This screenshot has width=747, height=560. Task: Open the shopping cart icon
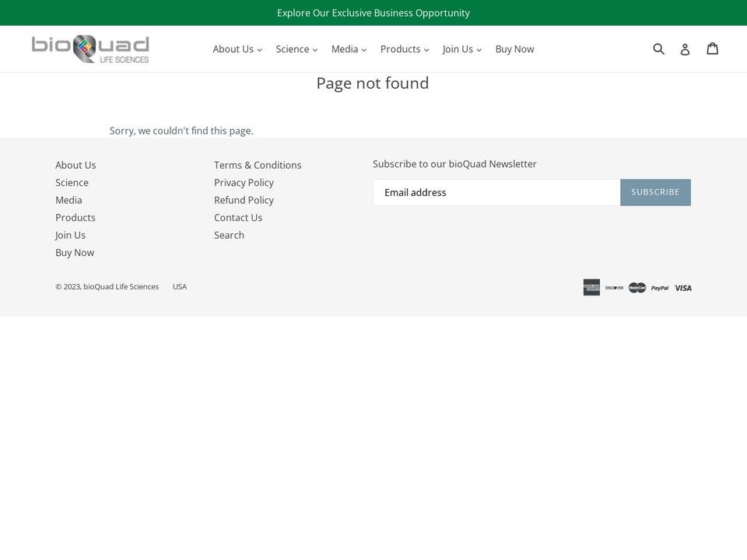712,48
